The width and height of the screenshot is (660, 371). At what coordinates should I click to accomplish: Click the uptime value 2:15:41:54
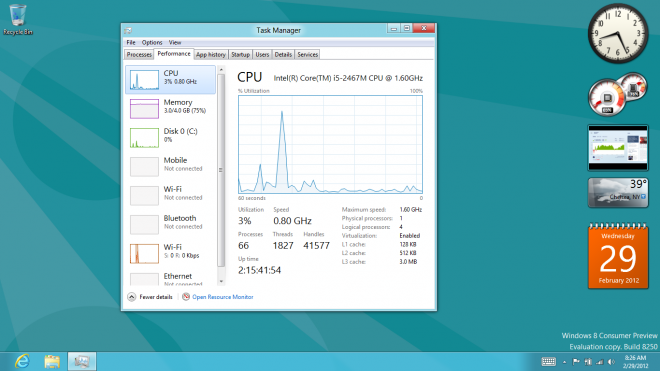click(259, 270)
